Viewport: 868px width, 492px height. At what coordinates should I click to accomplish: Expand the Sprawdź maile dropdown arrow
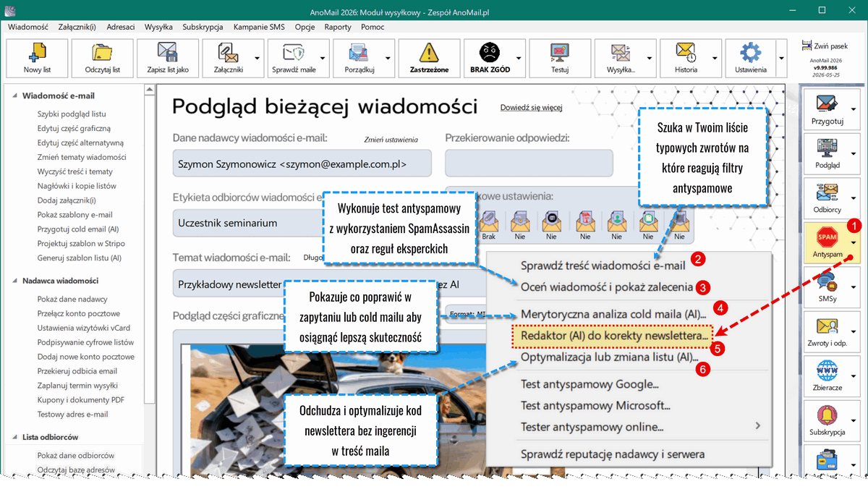point(323,58)
